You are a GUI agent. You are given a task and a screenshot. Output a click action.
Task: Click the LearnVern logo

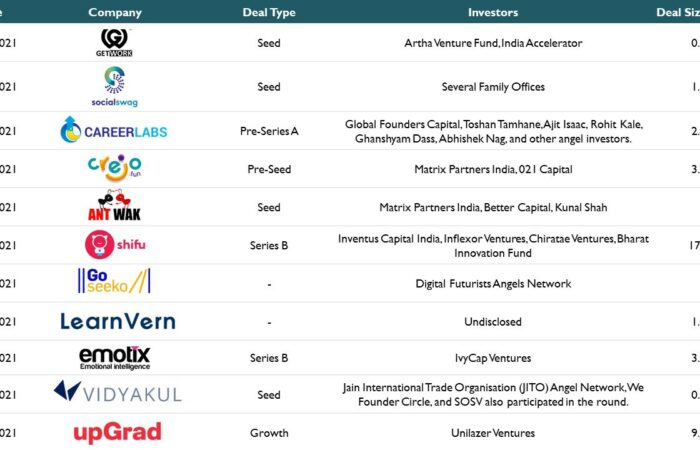click(x=118, y=321)
